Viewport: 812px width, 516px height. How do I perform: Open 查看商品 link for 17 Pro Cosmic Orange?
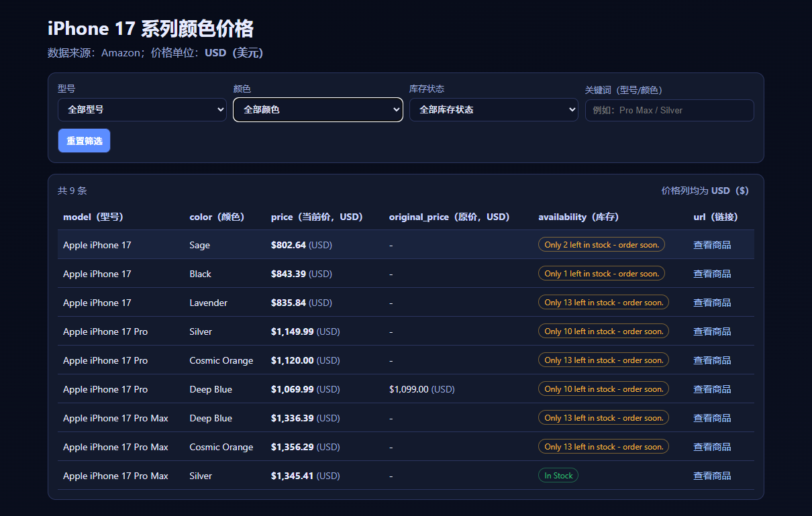point(712,360)
